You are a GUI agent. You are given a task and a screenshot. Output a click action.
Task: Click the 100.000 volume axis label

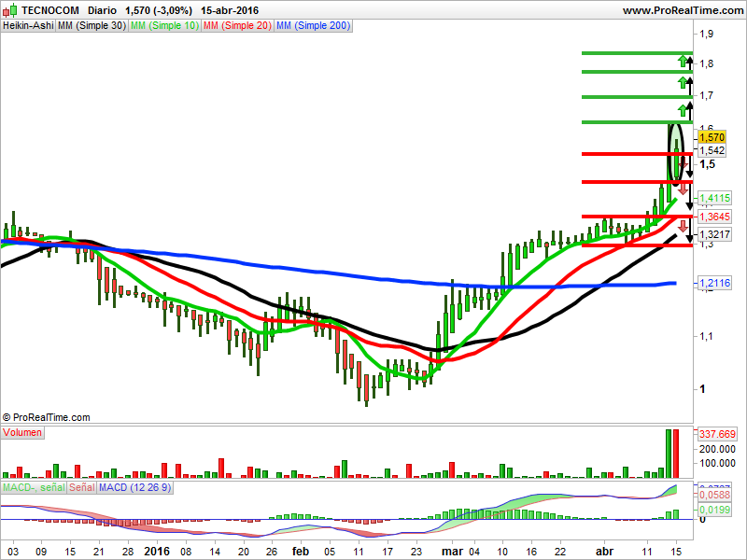point(717,463)
